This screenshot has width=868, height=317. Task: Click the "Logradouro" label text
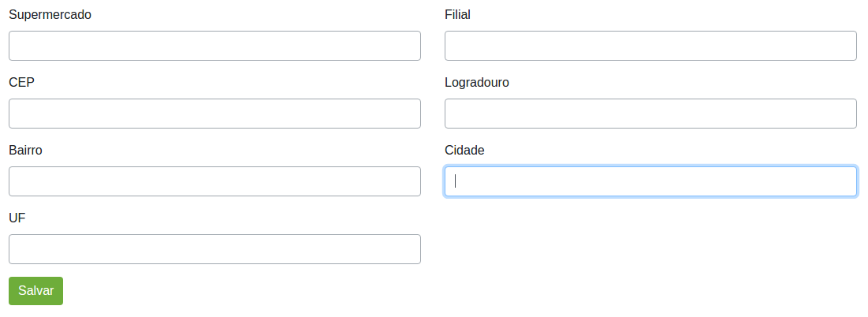[x=476, y=82]
